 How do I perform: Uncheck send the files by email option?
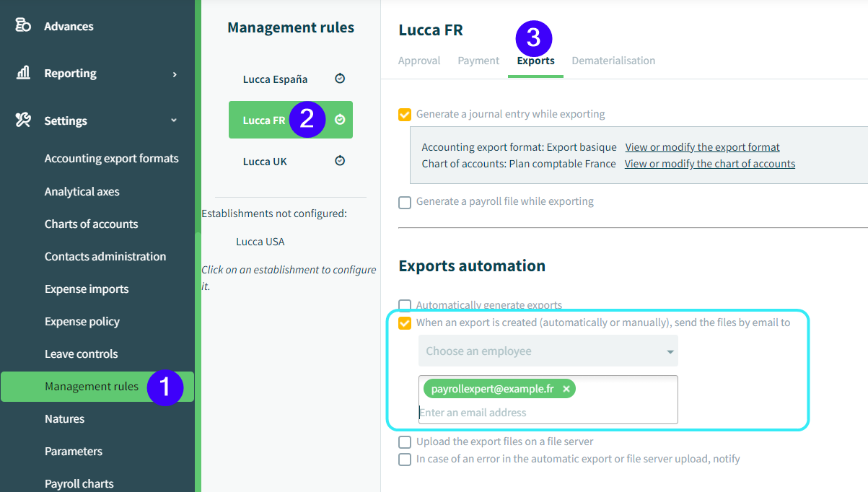pos(405,322)
